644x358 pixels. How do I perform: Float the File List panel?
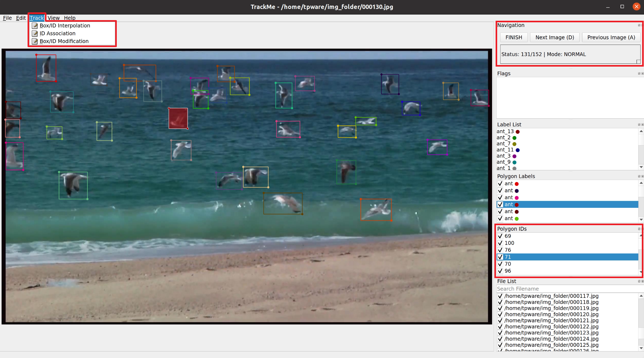tap(639, 282)
